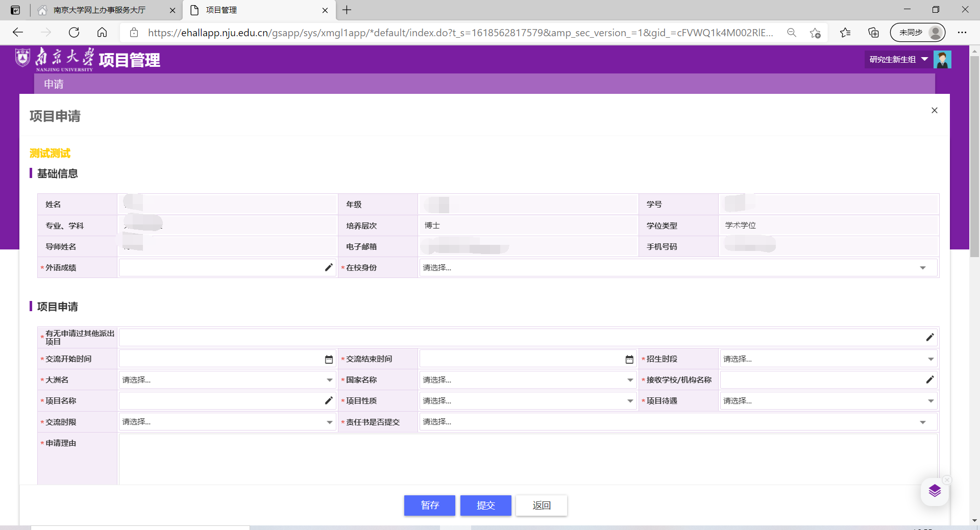
Task: Select the 申请 navigation tab
Action: (x=54, y=84)
